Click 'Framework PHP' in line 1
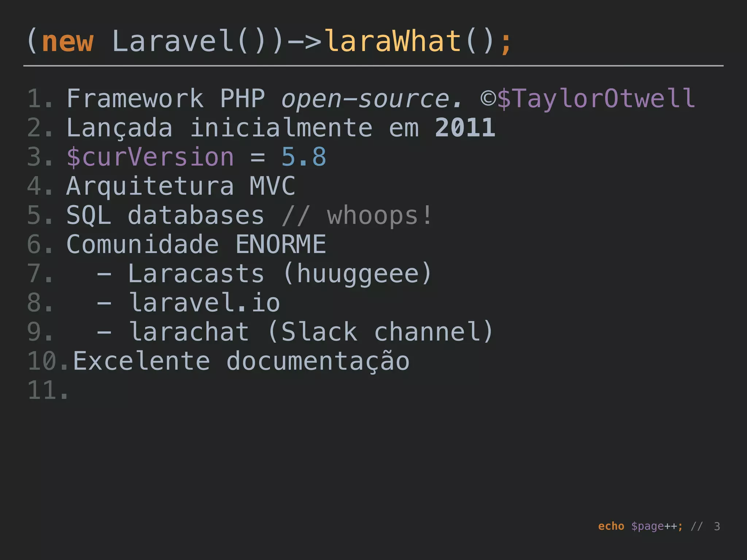Screen dimensions: 747x560 (166, 98)
